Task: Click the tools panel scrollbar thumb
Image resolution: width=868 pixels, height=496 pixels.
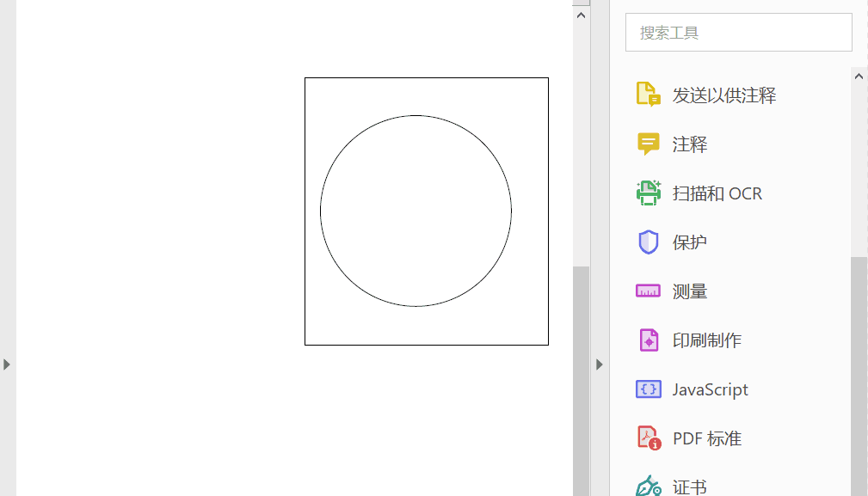Action: coord(859,376)
